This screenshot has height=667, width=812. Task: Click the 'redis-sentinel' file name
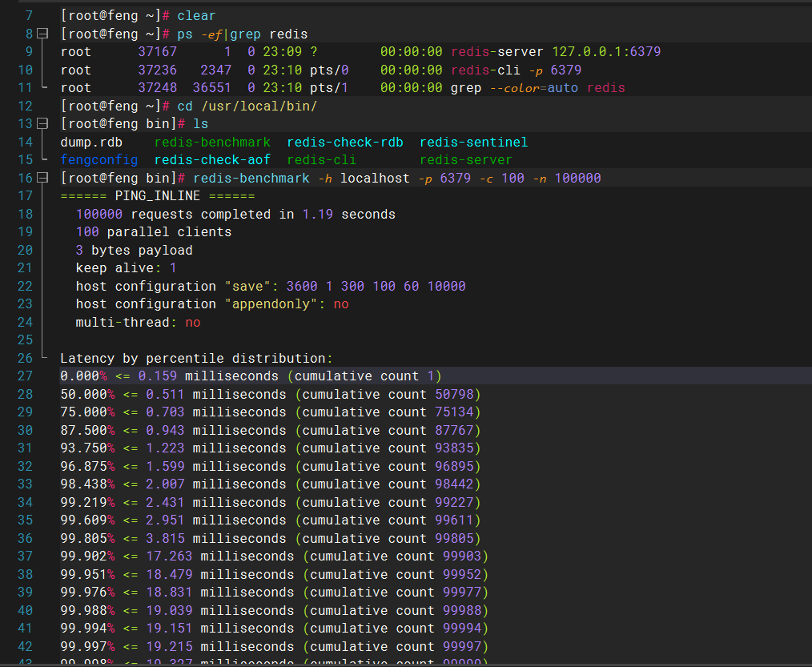474,142
